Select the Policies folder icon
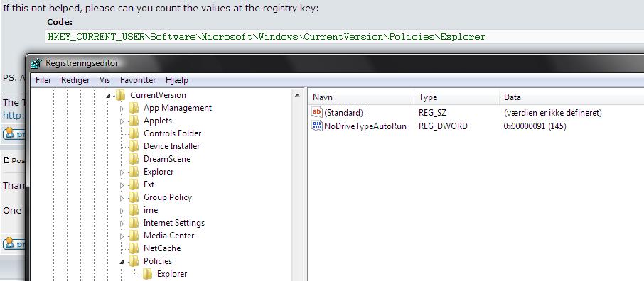Image resolution: width=644 pixels, height=281 pixels. [x=134, y=261]
